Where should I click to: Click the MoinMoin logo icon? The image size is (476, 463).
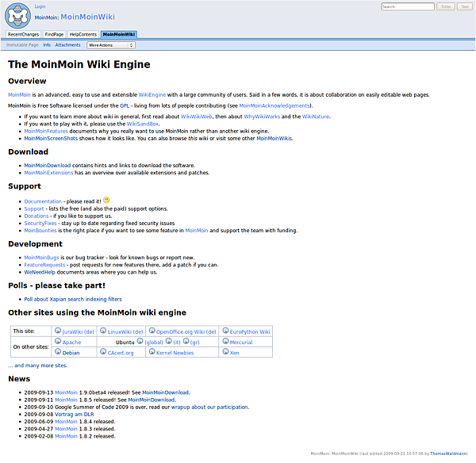tap(17, 15)
